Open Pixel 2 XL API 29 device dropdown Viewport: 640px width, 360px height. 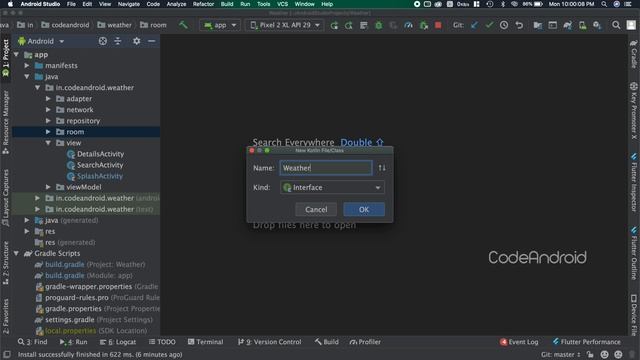click(284, 25)
